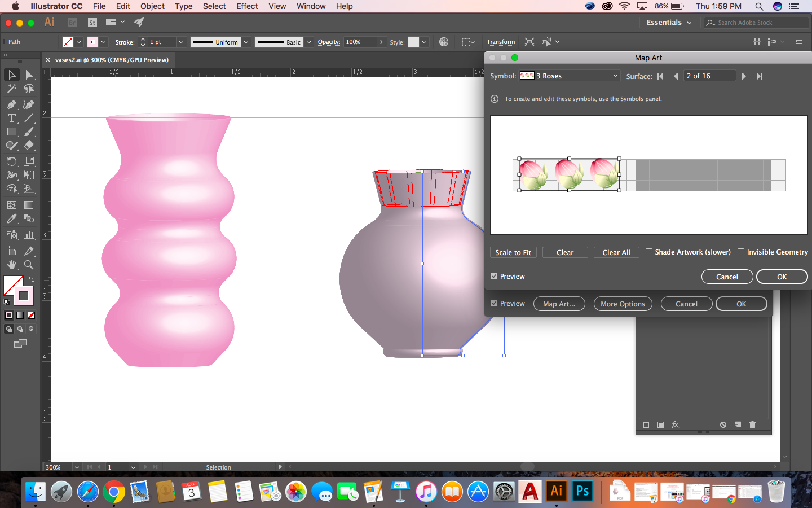Select the Magic Wand tool
Image resolution: width=812 pixels, height=508 pixels.
click(11, 89)
